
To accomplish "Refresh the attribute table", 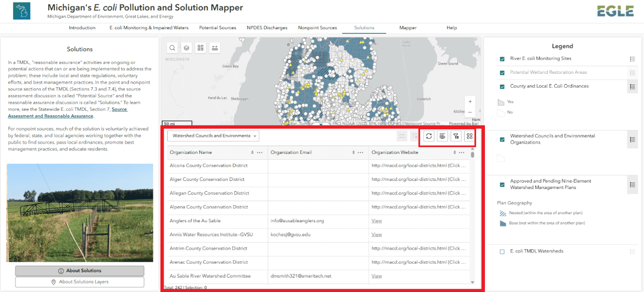I will pyautogui.click(x=429, y=136).
